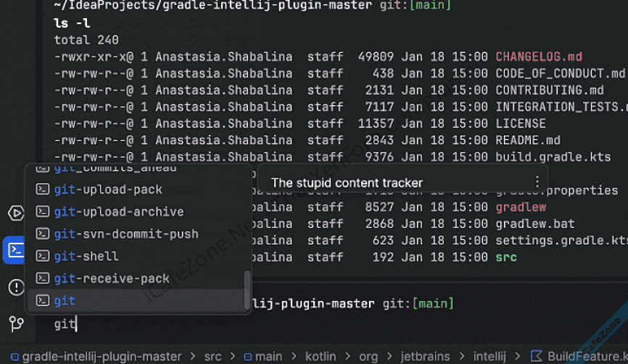
Task: Pick git-svn-dcommit-push in the completion popup
Action: 126,234
